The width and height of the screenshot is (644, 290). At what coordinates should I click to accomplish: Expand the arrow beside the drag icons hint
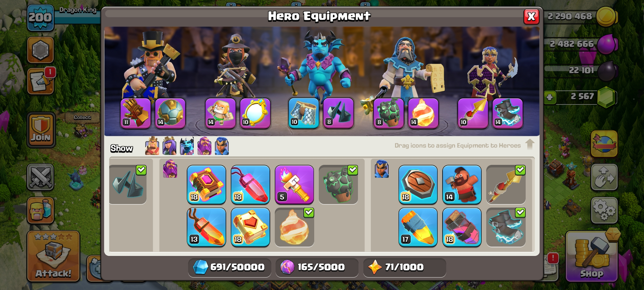coord(530,144)
